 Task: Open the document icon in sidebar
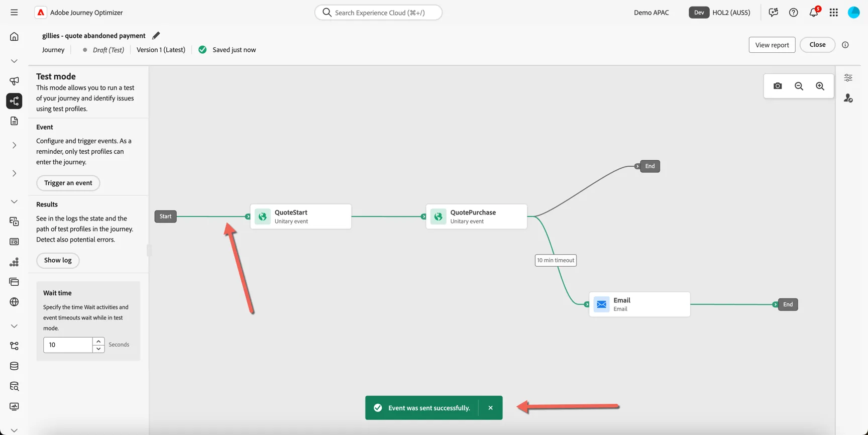[14, 121]
